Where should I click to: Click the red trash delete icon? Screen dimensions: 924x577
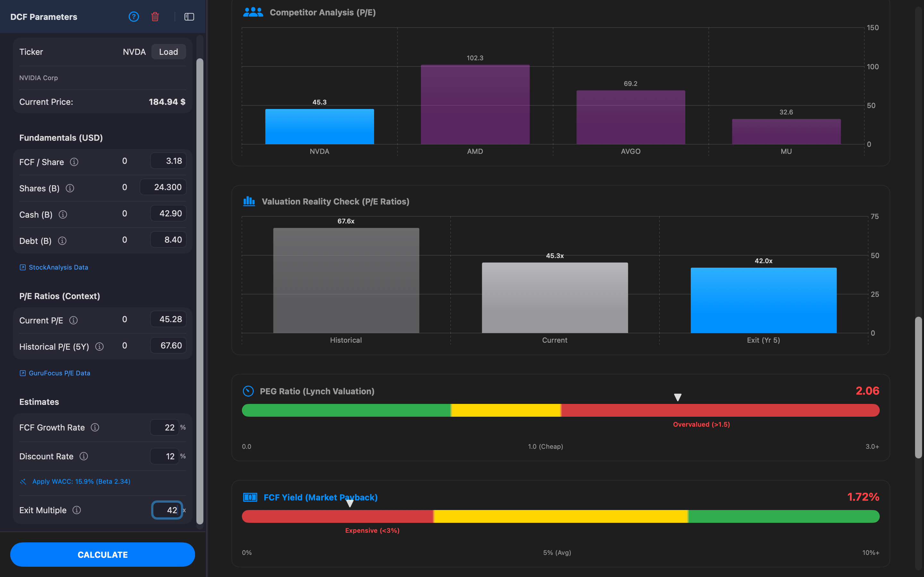(x=155, y=17)
